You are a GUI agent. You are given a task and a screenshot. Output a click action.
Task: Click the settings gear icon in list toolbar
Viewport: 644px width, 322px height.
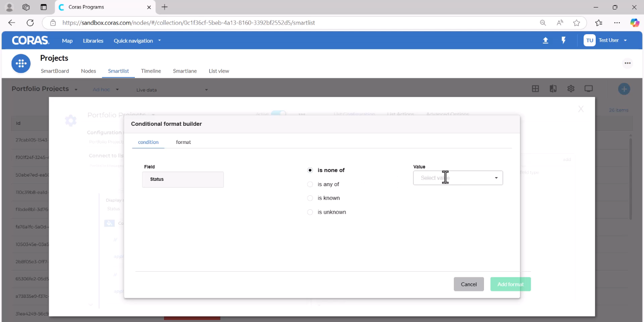[571, 89]
